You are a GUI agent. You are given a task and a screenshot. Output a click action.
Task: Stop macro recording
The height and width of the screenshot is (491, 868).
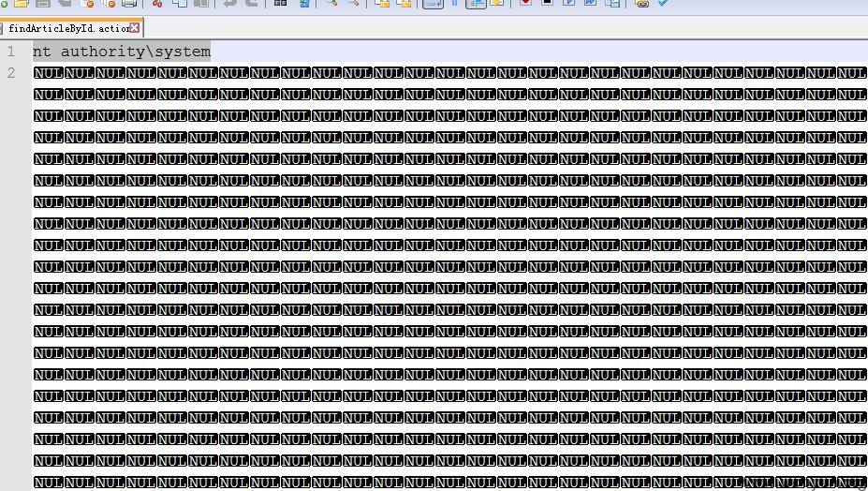pos(547,3)
